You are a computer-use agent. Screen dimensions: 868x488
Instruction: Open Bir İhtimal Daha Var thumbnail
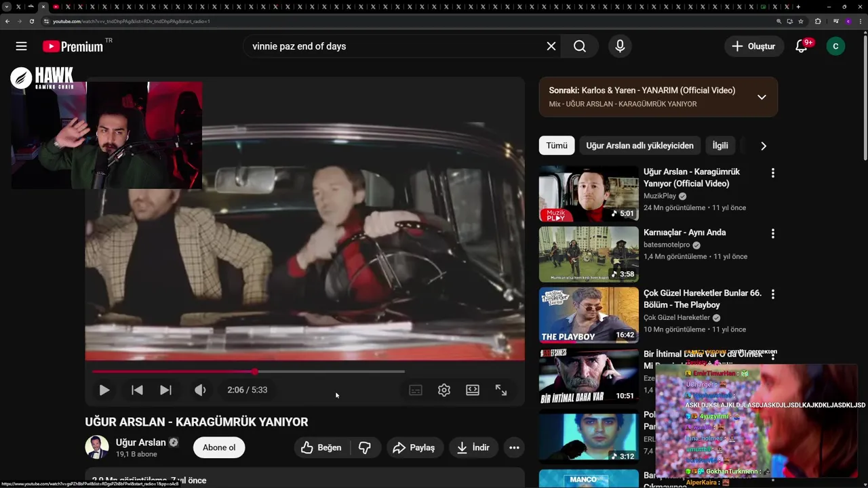point(589,375)
